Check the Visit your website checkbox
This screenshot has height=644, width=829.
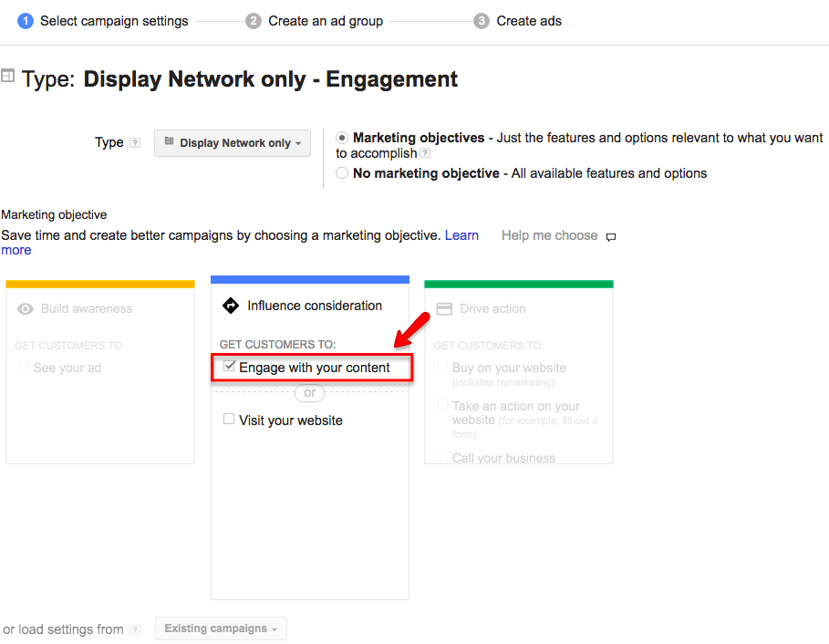click(x=229, y=419)
